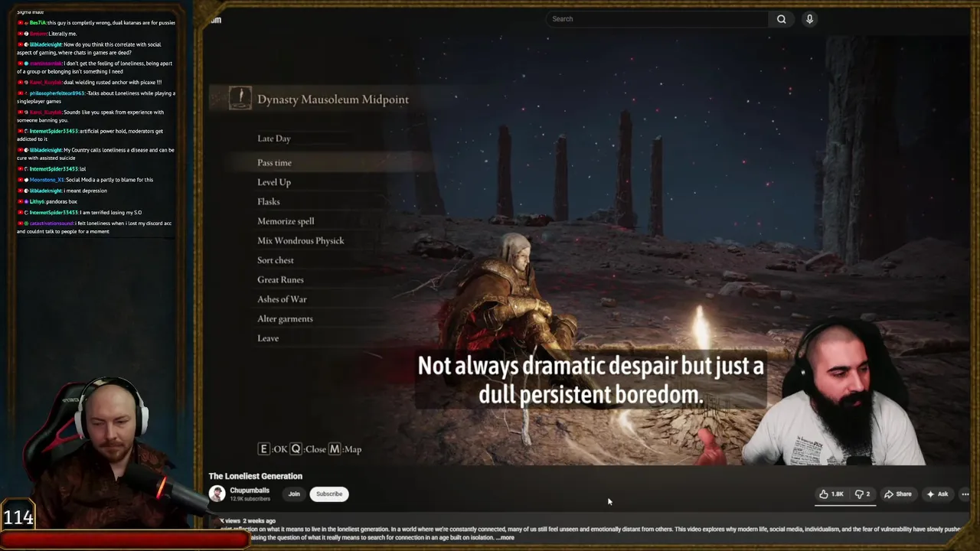980x551 pixels.
Task: Click the 'Not always dramatic despair' subtitle caption
Action: (590, 380)
